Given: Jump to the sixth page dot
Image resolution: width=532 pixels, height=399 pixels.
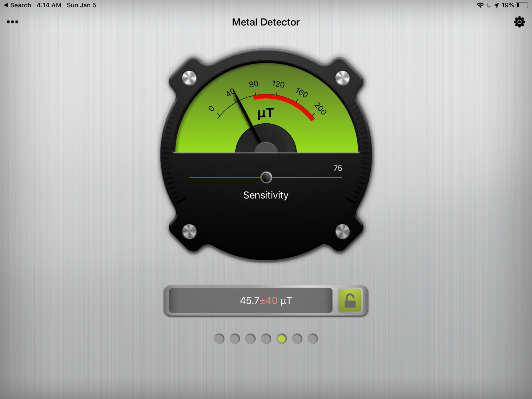Looking at the screenshot, I should (x=297, y=339).
